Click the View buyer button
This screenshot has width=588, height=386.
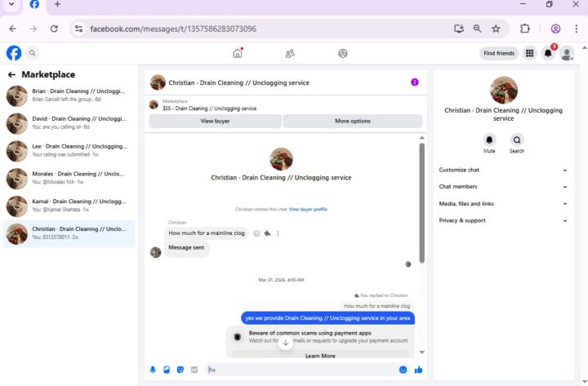pyautogui.click(x=215, y=121)
